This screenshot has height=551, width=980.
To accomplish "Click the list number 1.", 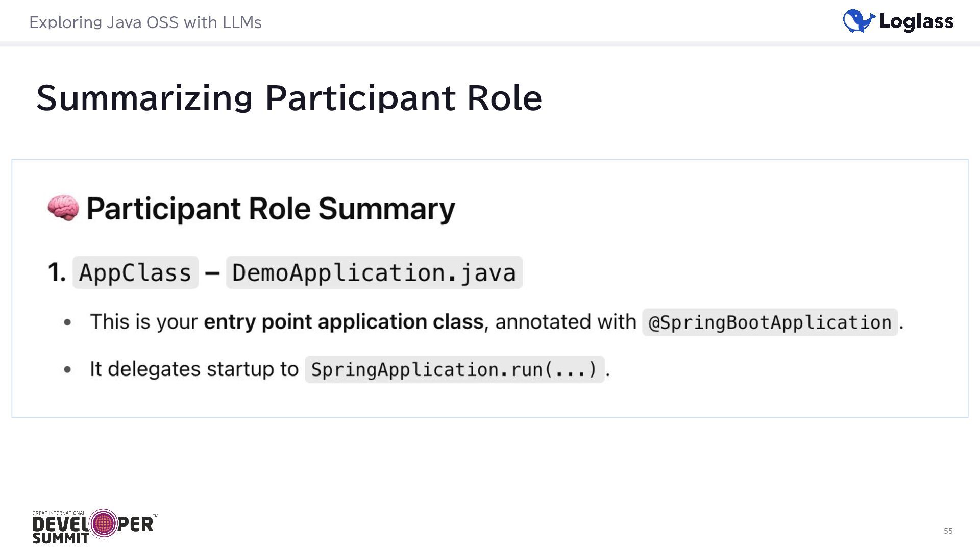I will pos(56,272).
